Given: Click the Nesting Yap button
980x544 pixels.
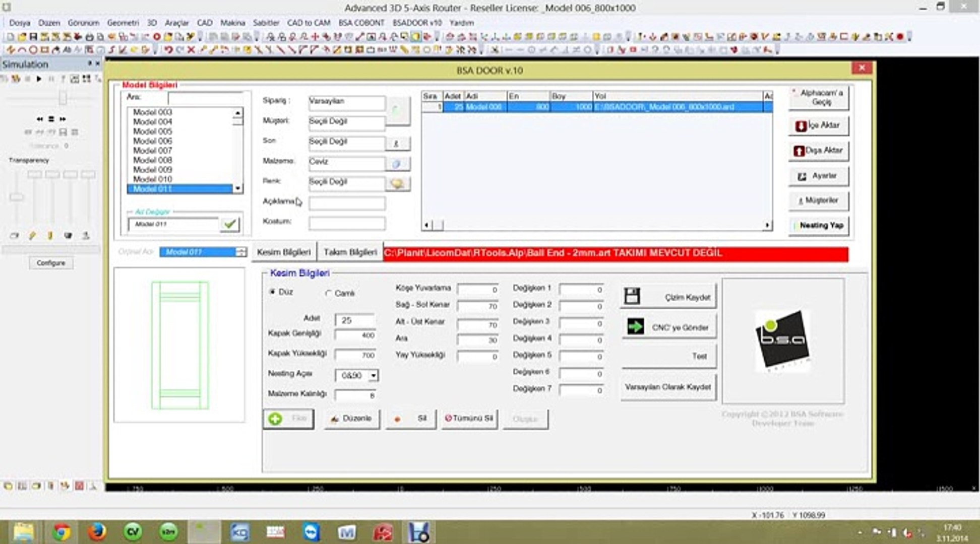Looking at the screenshot, I should [x=819, y=225].
